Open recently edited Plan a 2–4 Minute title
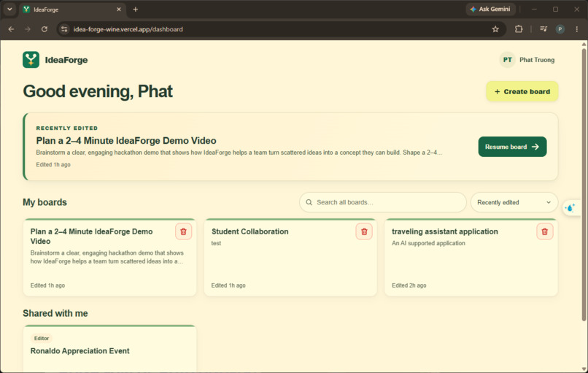The image size is (588, 373). pyautogui.click(x=126, y=141)
